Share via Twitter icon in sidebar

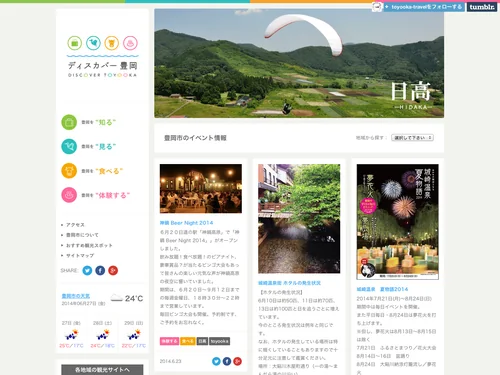(x=87, y=270)
